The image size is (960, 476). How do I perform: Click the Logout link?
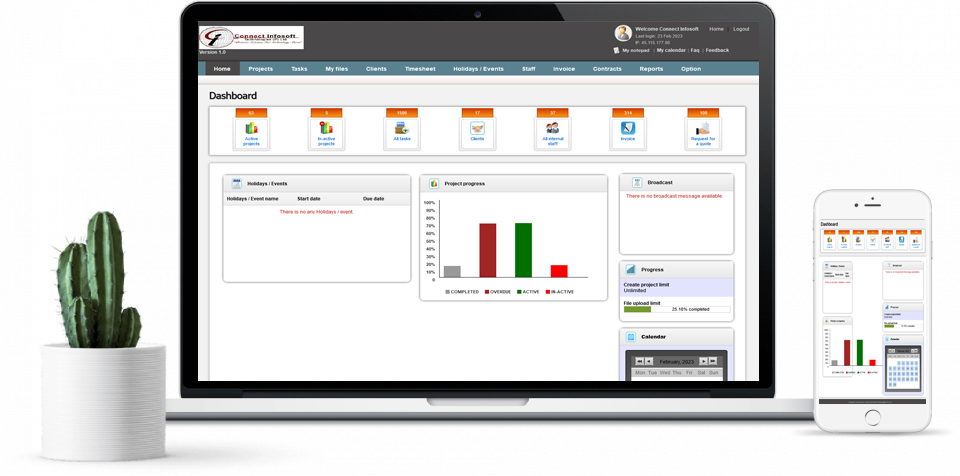point(741,29)
